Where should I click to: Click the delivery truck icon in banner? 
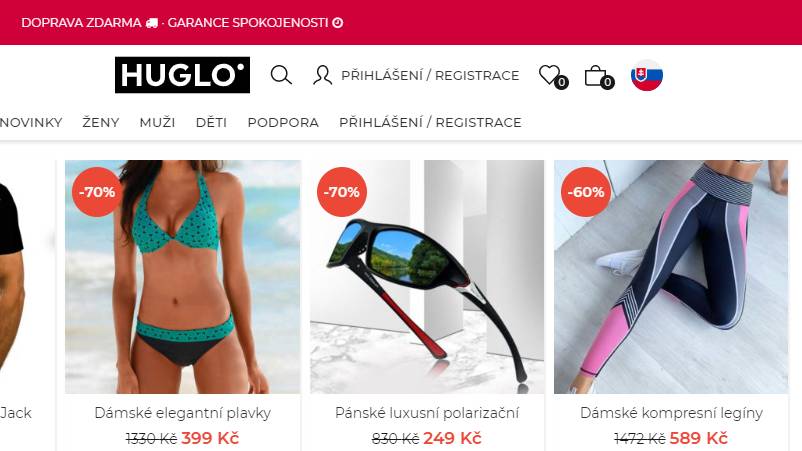pyautogui.click(x=152, y=23)
